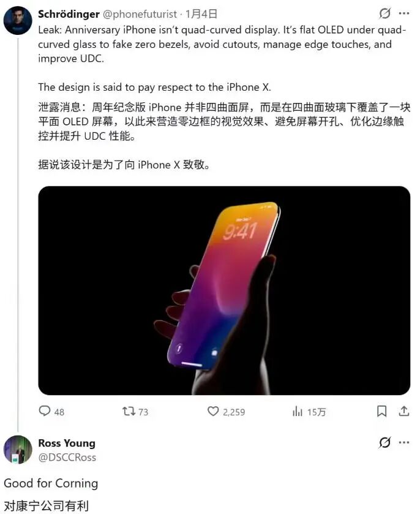Open the reply icon showing 48 comments
Screen dimensions: 420x514
tap(45, 411)
